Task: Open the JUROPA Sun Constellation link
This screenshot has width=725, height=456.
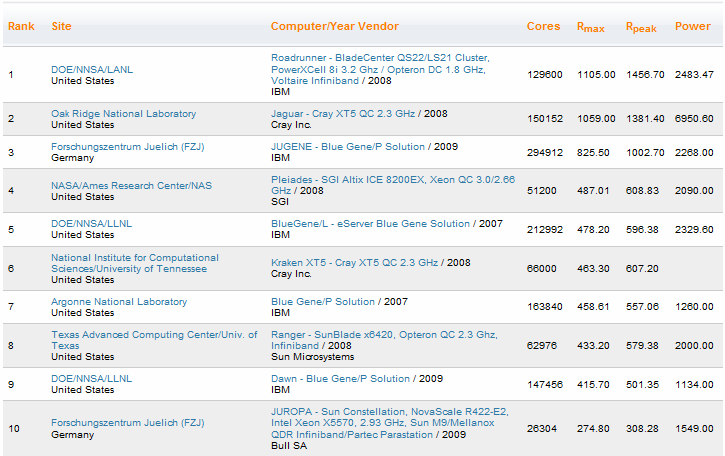Action: (390, 423)
